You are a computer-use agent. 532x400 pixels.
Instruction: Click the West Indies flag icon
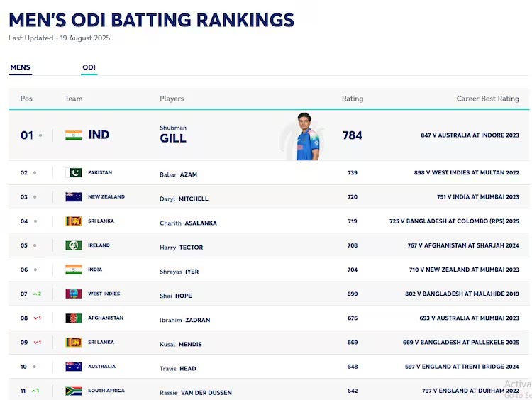74,294
